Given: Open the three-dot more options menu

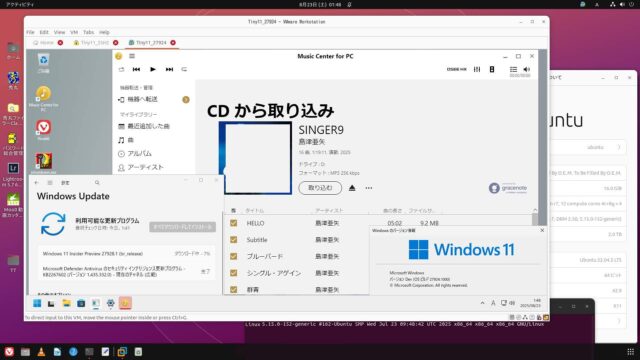Looking at the screenshot, I should point(369,188).
